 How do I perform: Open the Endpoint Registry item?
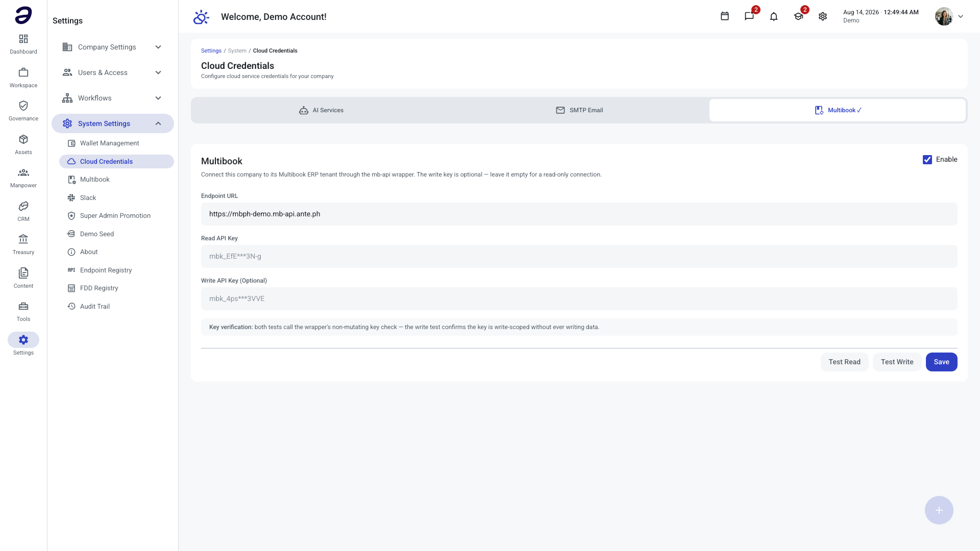coord(116,270)
